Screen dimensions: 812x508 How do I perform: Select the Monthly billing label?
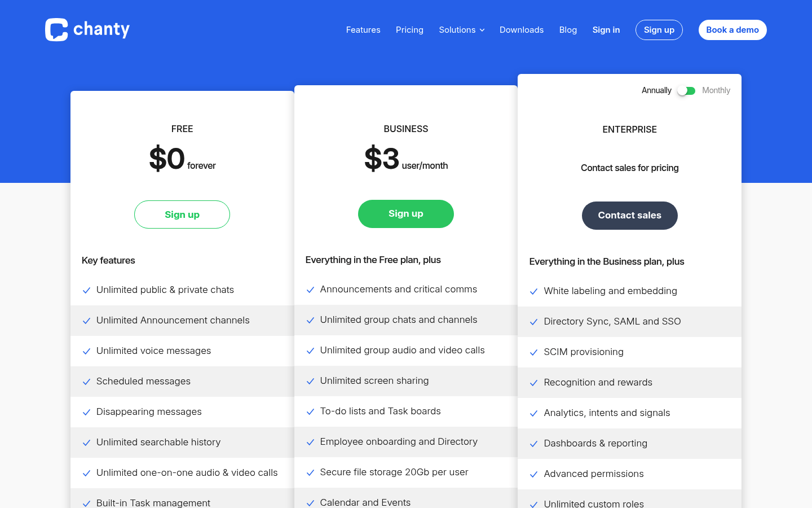[x=716, y=90]
